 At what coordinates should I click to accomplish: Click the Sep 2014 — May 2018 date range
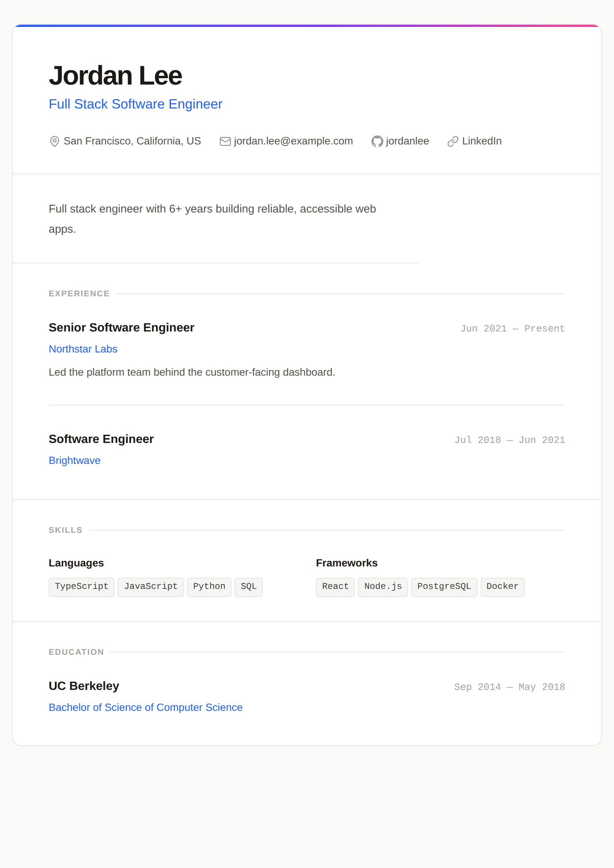click(x=510, y=687)
